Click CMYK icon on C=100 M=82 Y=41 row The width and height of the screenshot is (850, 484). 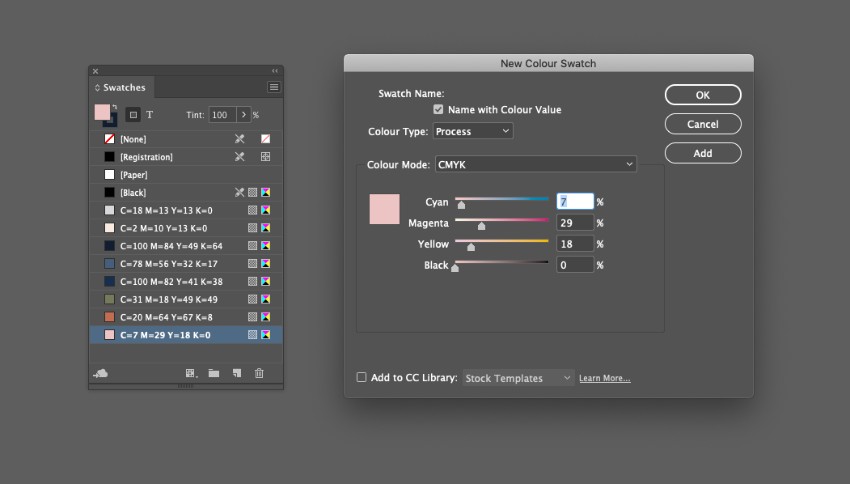tap(266, 281)
